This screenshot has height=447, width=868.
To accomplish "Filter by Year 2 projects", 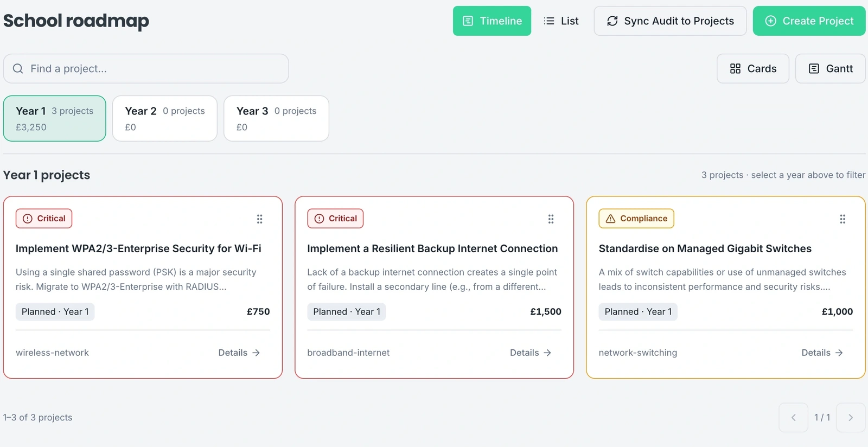I will pyautogui.click(x=165, y=119).
